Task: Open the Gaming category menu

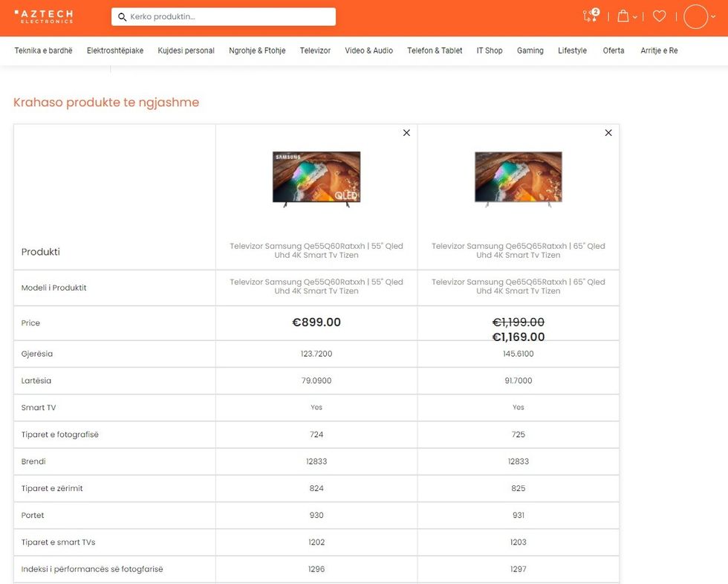Action: (530, 51)
